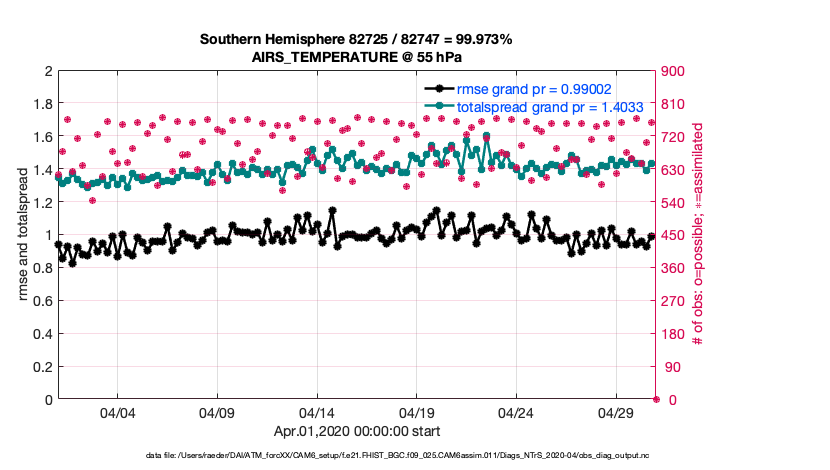The image size is (830, 470).
Task: Click the AIRS_TEMPERATURE @ 55 hPa subtitle
Action: click(x=356, y=57)
